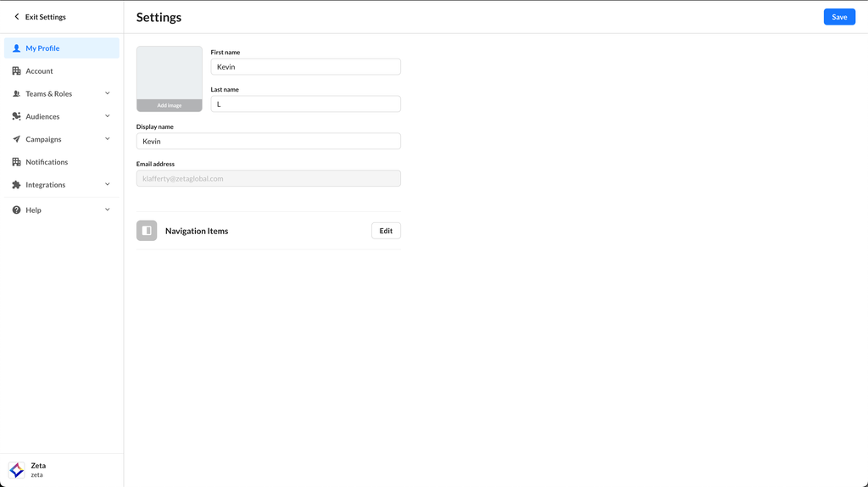Viewport: 868px width, 487px height.
Task: Click the Account building icon in sidebar
Action: [x=16, y=71]
